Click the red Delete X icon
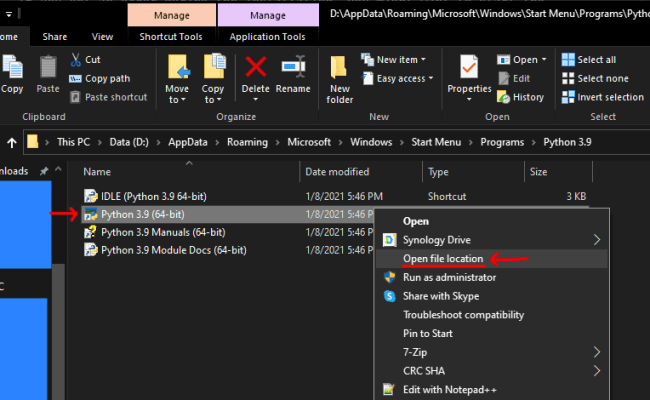The image size is (650, 400). coord(256,67)
